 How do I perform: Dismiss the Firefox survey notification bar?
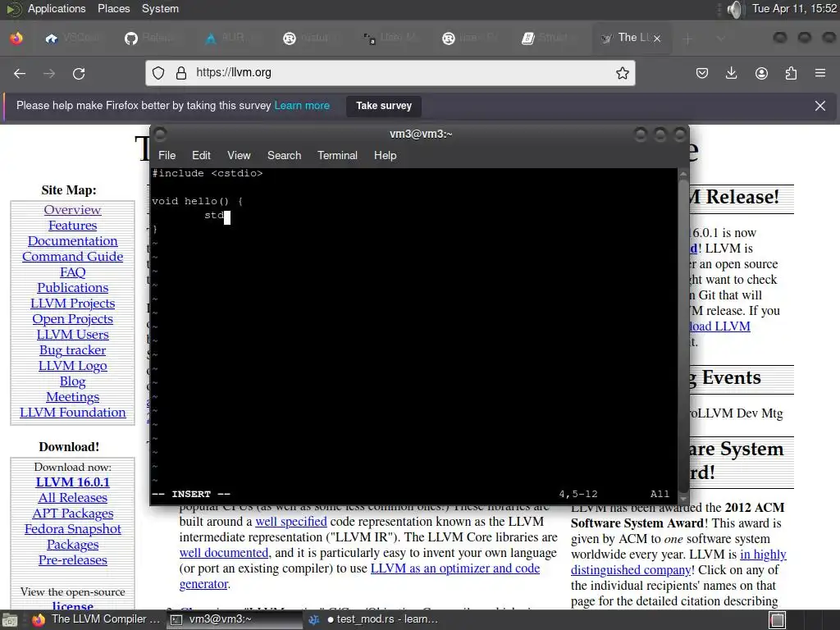(x=820, y=106)
